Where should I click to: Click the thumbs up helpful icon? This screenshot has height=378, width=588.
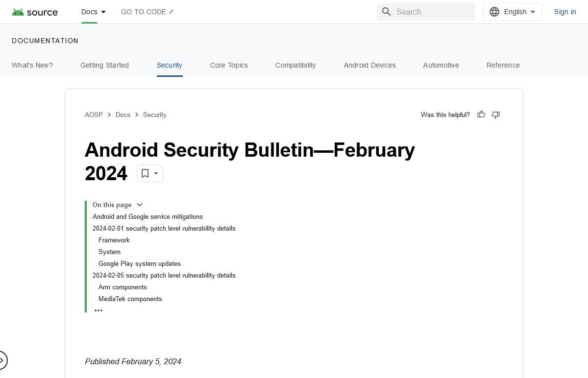481,115
